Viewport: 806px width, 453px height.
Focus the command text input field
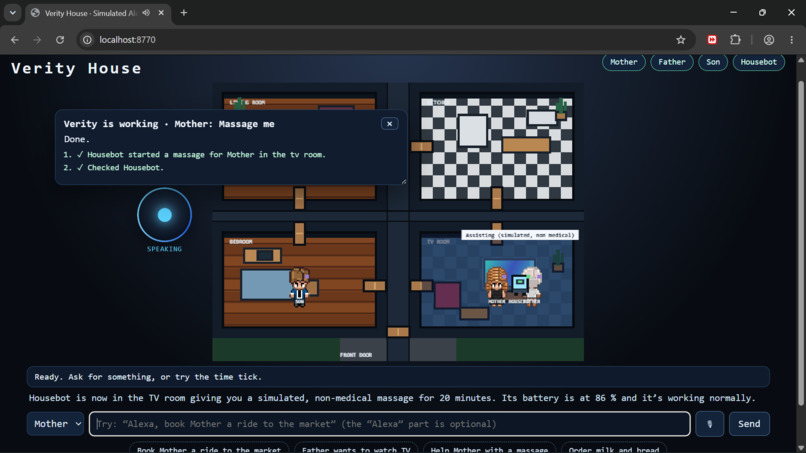point(390,424)
